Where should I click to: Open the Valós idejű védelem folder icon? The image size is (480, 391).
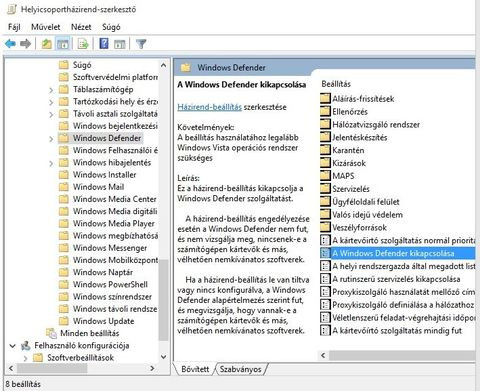click(x=325, y=215)
